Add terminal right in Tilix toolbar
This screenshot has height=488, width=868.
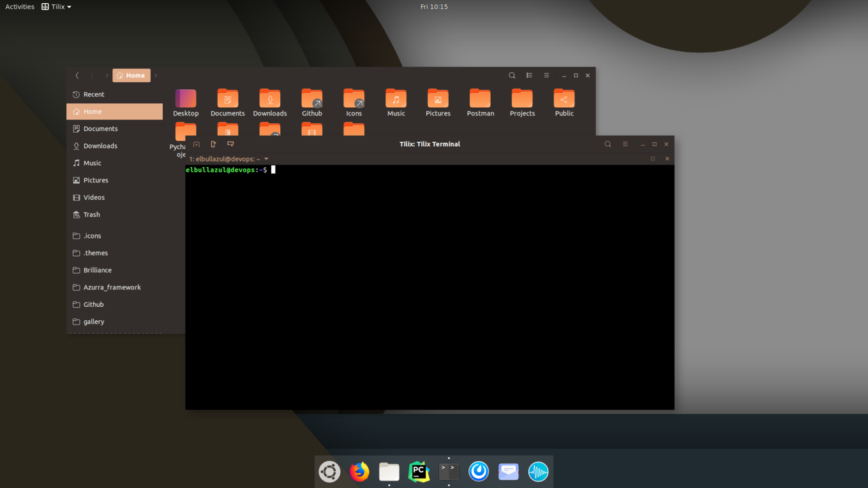point(213,144)
